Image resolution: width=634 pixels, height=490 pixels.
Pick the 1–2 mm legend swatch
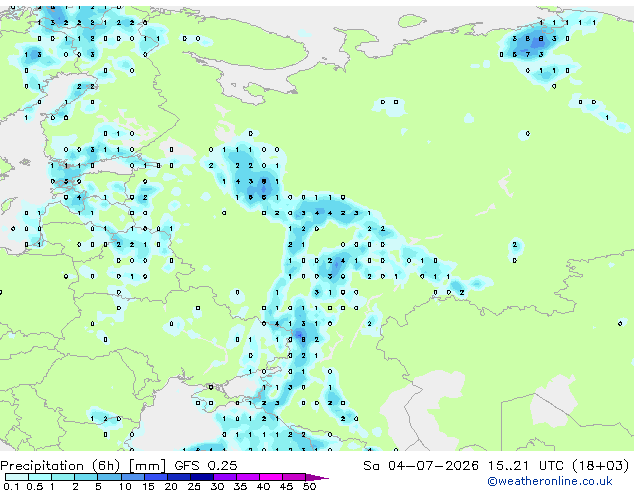click(x=63, y=477)
